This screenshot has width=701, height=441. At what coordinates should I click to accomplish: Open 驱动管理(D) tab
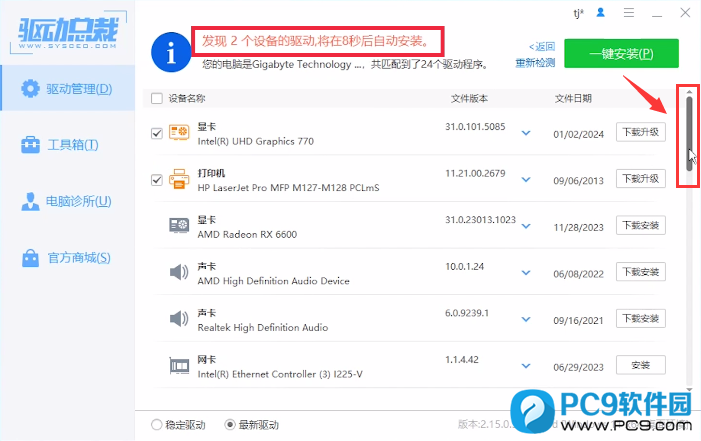(x=68, y=89)
